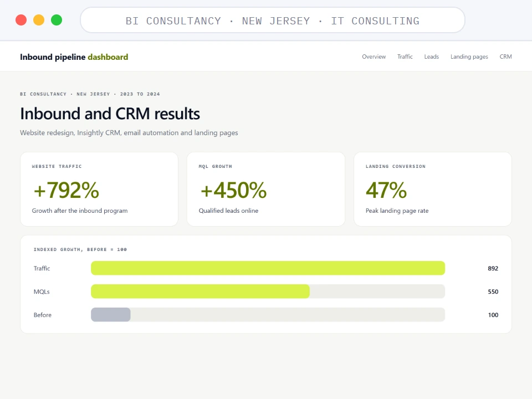
Task: Click the 'BI CONSULTANCY · NEW JERSEY · 2023 TO 2024' eyebrow
Action: click(90, 94)
